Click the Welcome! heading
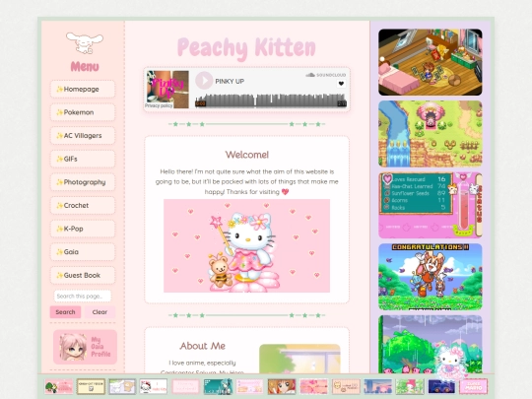This screenshot has width=532, height=399. tap(247, 155)
